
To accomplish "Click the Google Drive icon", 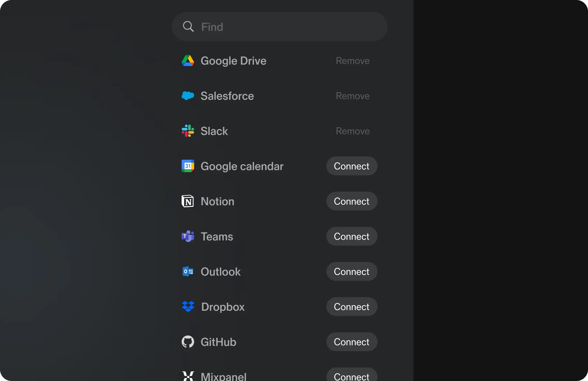I will 187,60.
